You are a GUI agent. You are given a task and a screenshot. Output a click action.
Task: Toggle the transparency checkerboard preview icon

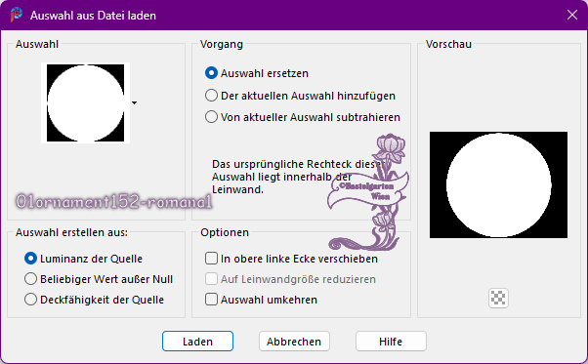pos(498,298)
